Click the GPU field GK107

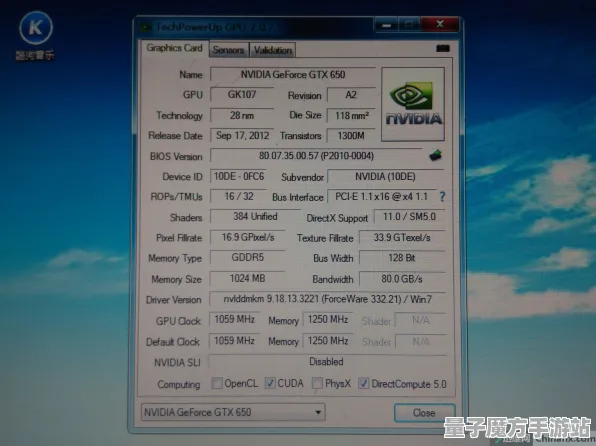(x=242, y=94)
